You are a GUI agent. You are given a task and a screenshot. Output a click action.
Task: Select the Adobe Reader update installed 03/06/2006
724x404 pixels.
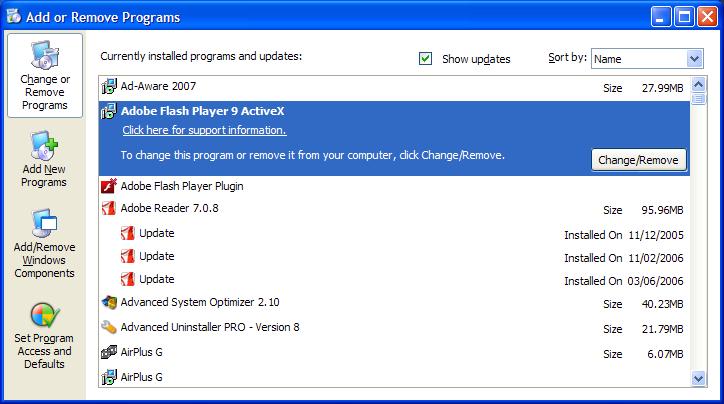[x=157, y=279]
